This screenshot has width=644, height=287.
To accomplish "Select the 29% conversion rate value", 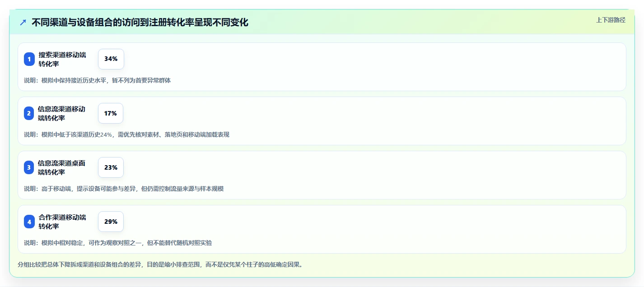I will pyautogui.click(x=111, y=222).
